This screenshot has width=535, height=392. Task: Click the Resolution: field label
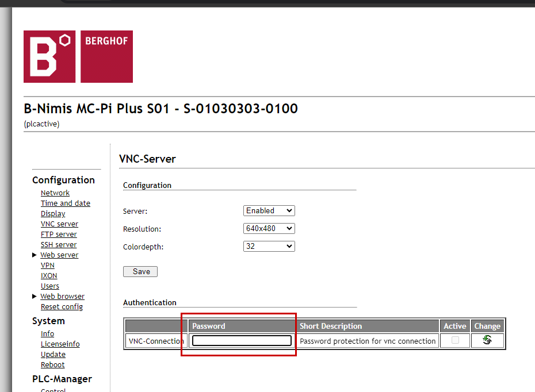[142, 229]
